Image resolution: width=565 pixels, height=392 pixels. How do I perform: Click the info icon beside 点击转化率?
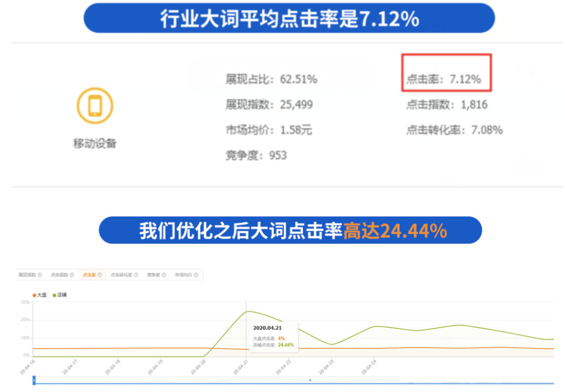tap(137, 274)
